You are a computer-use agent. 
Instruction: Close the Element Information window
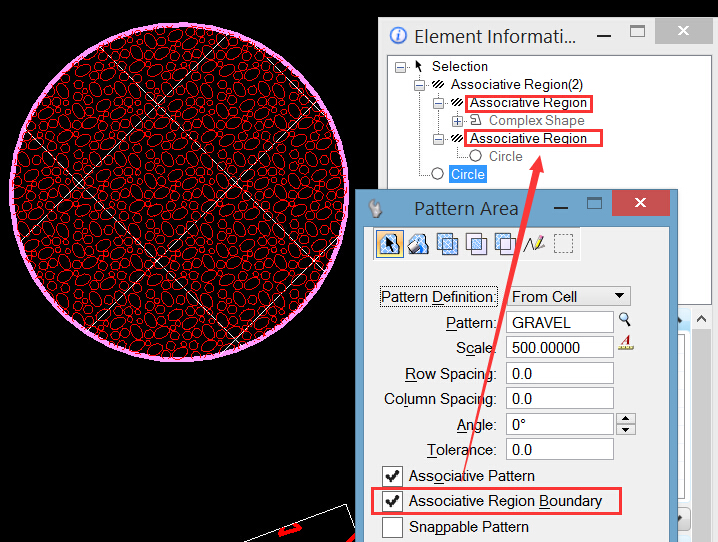coord(684,31)
